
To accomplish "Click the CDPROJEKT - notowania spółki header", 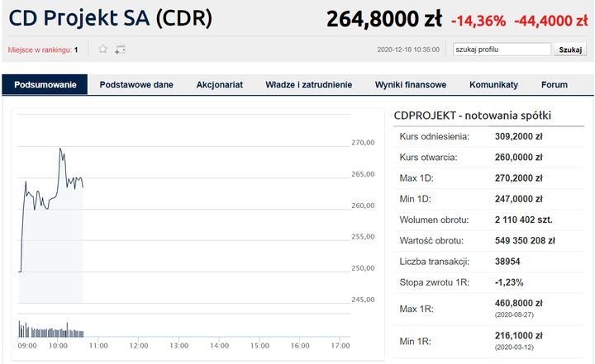I will pyautogui.click(x=472, y=116).
